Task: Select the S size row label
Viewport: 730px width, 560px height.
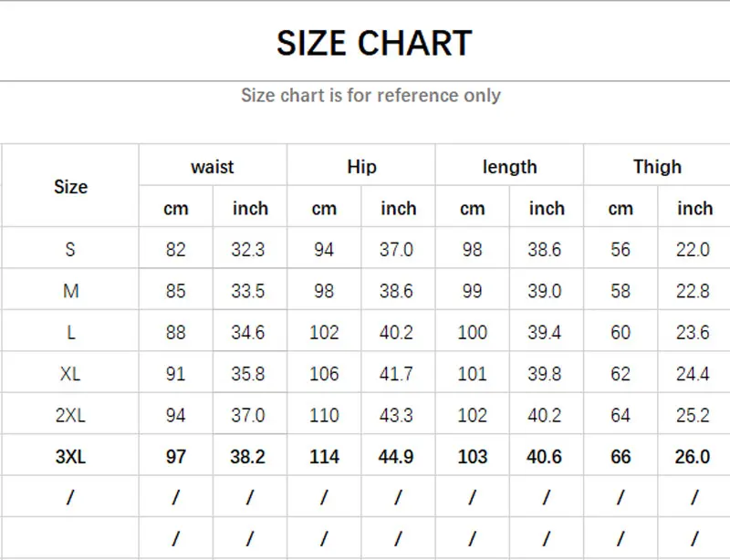Action: (x=70, y=250)
